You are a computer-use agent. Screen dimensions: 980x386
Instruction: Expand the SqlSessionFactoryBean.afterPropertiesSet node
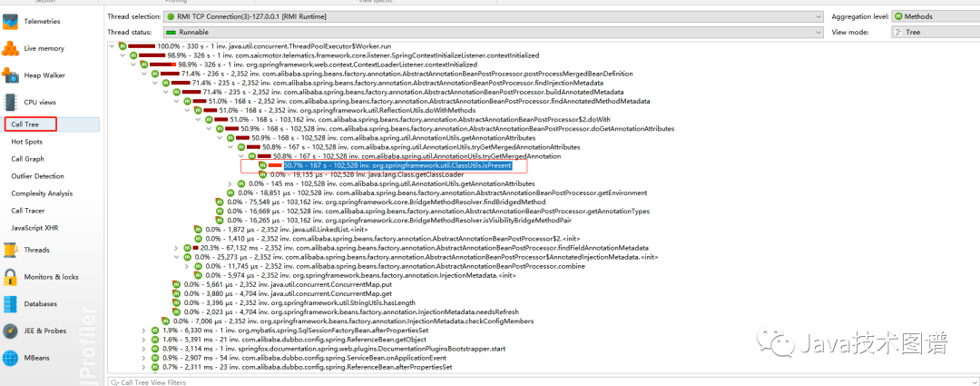[143, 330]
